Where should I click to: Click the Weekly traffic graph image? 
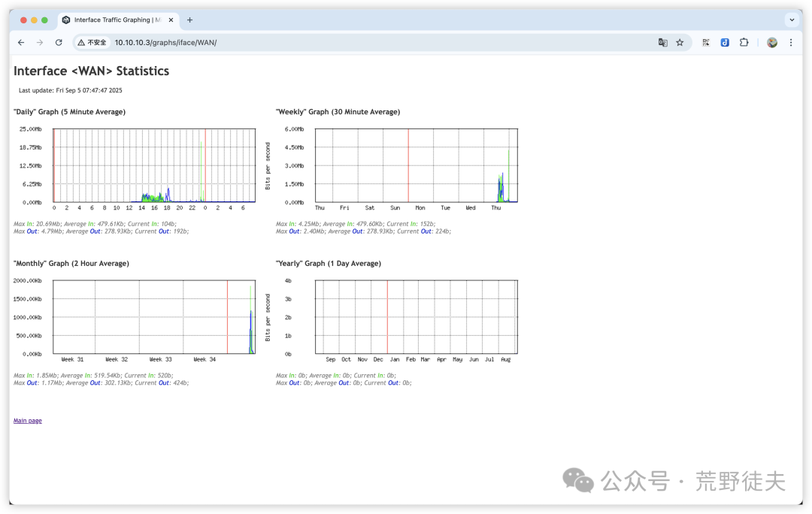[398, 169]
